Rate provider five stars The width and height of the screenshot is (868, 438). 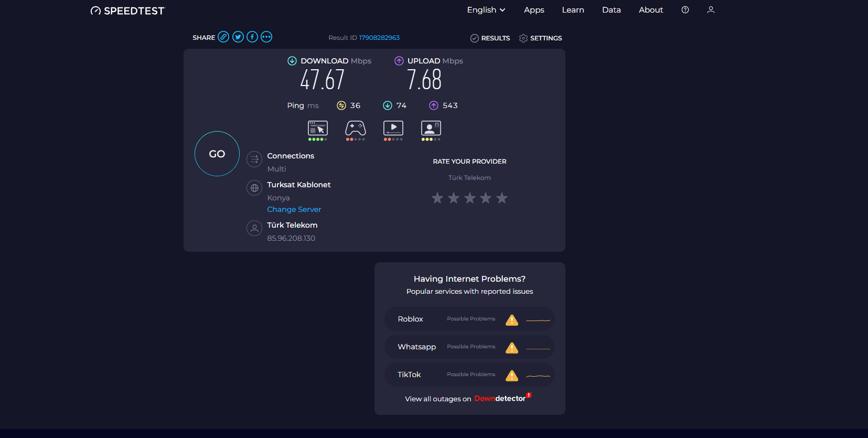coord(502,198)
